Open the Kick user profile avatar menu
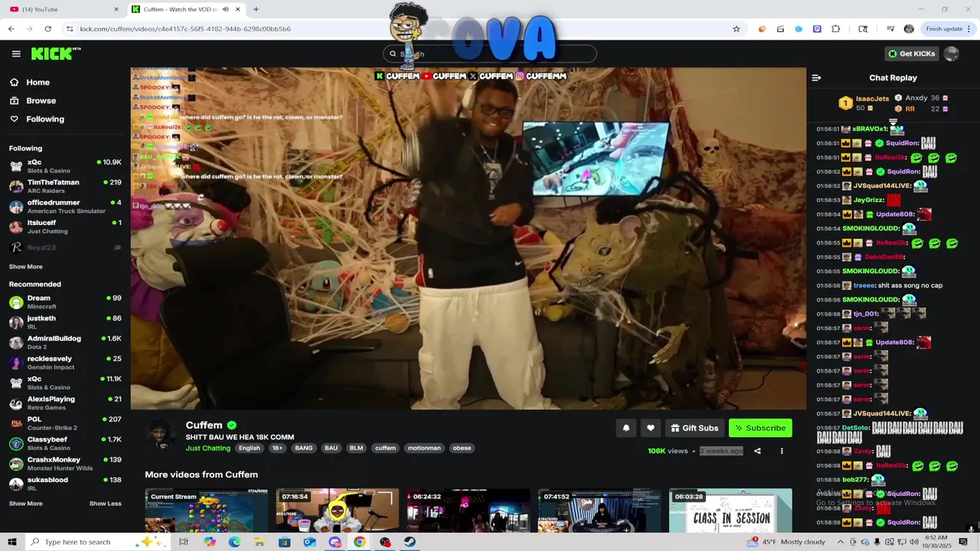The image size is (980, 551). [x=951, y=54]
